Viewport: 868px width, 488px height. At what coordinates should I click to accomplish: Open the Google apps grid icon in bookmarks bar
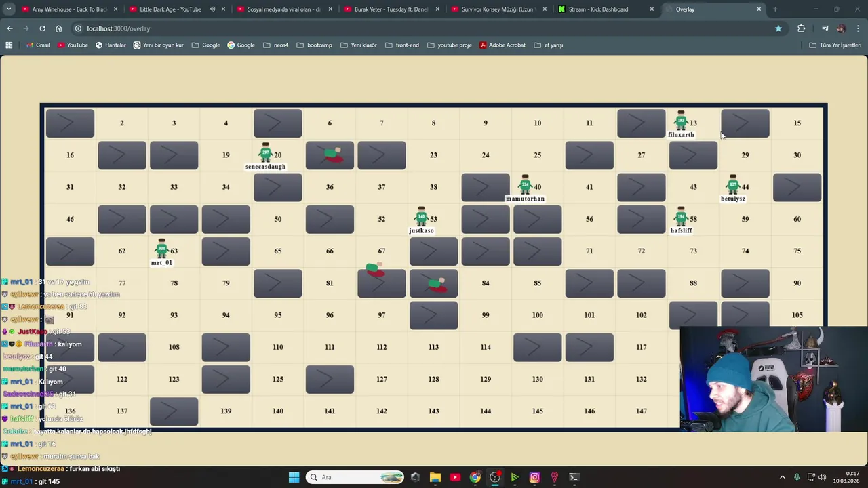[9, 45]
